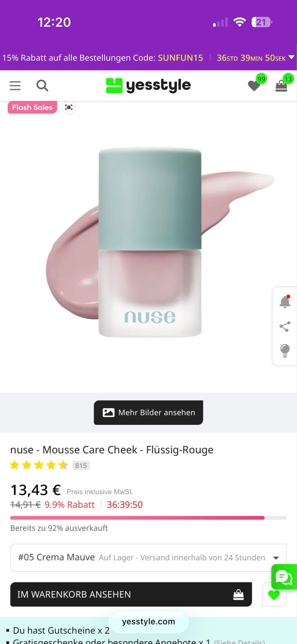297x644 pixels.
Task: Click the dropdown arrow in shade selector
Action: tap(276, 558)
